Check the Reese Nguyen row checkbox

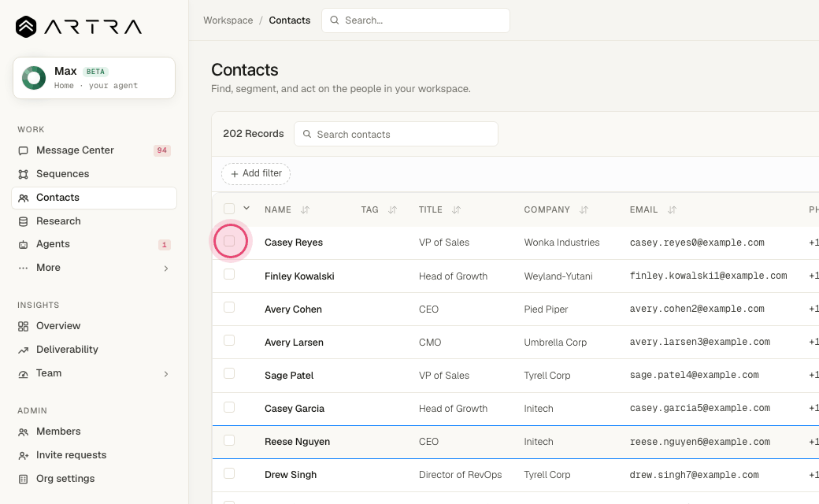pos(229,440)
